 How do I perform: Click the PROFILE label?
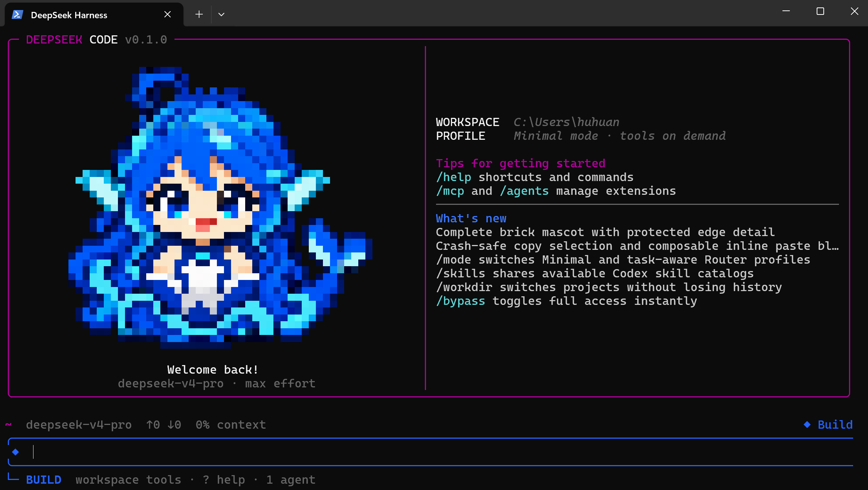click(x=461, y=136)
